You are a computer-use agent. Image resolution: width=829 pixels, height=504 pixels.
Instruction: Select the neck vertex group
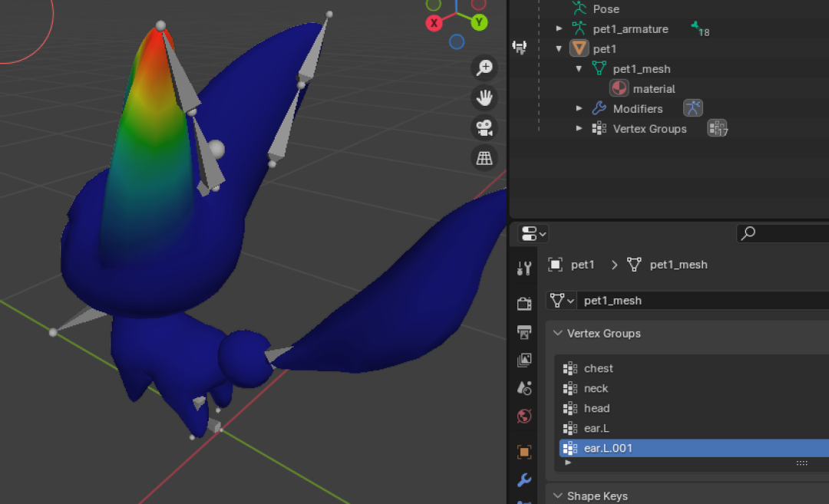point(694,388)
